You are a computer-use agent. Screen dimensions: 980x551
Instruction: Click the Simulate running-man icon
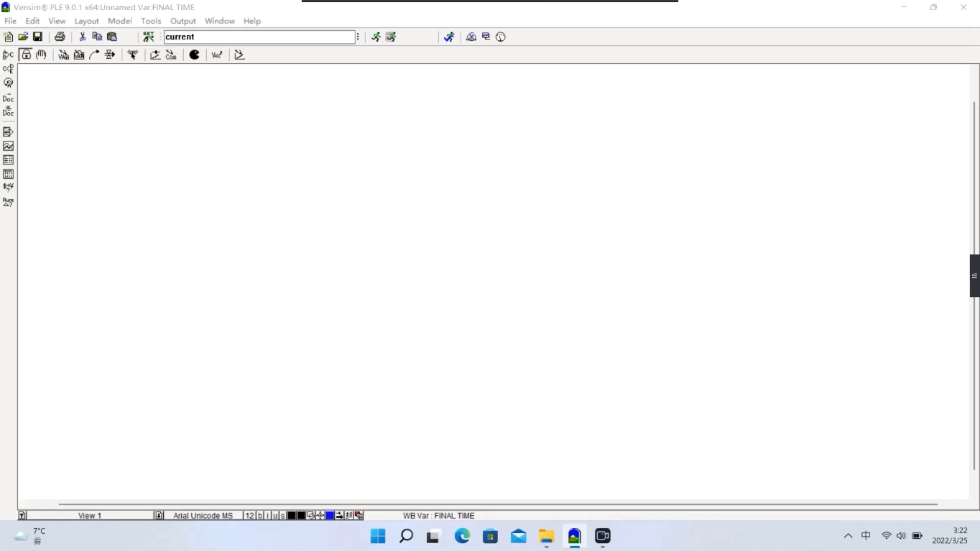tap(376, 37)
